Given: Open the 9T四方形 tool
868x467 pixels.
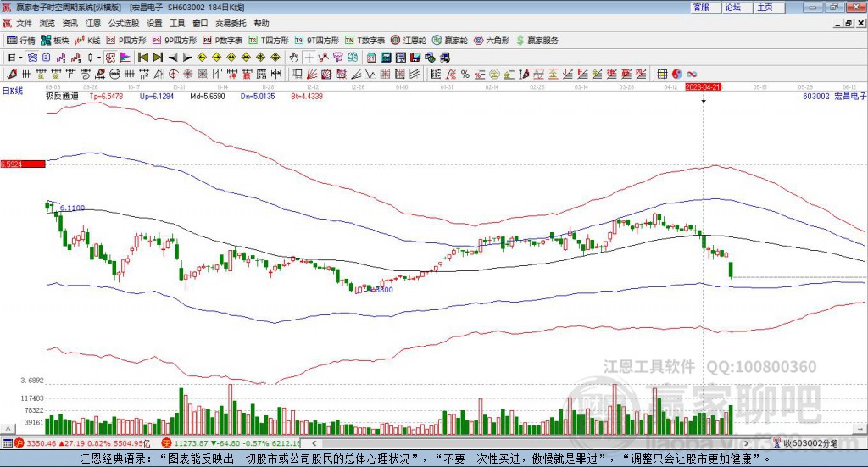Looking at the screenshot, I should [317, 41].
